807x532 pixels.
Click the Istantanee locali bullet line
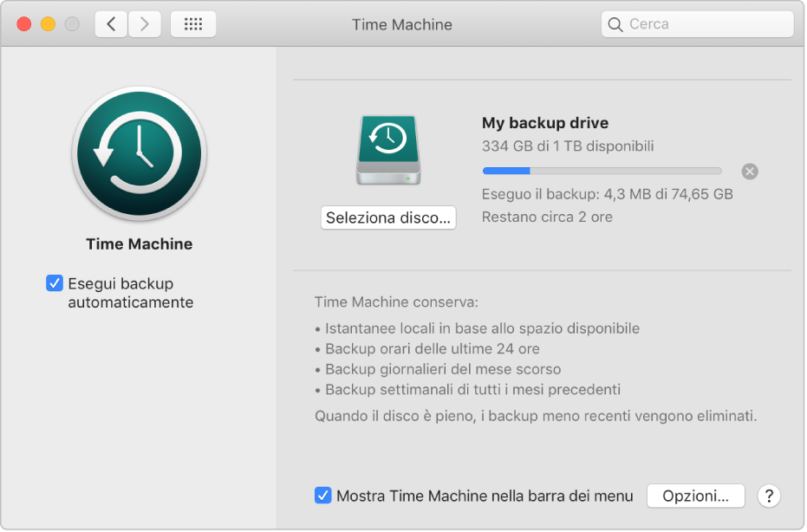477,328
